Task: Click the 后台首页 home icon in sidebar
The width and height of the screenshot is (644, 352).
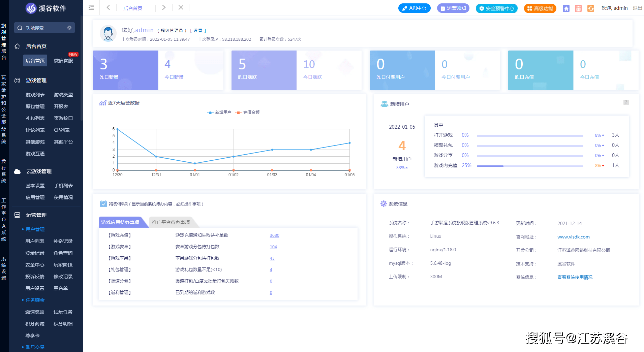Action: coord(17,46)
